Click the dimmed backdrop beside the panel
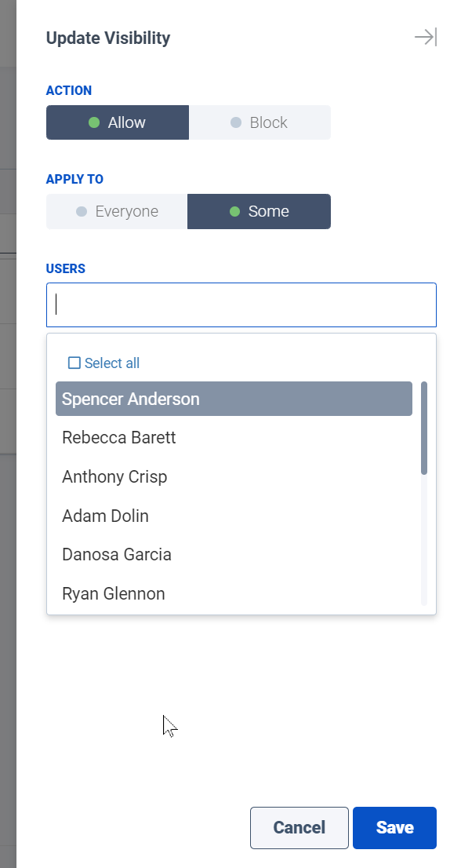Viewport: 461px width, 868px height. 8,609
